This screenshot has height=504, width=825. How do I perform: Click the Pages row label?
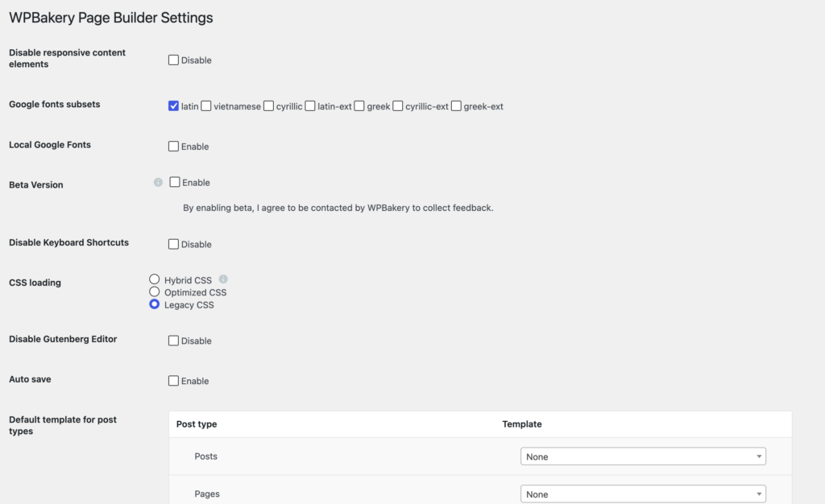click(207, 494)
